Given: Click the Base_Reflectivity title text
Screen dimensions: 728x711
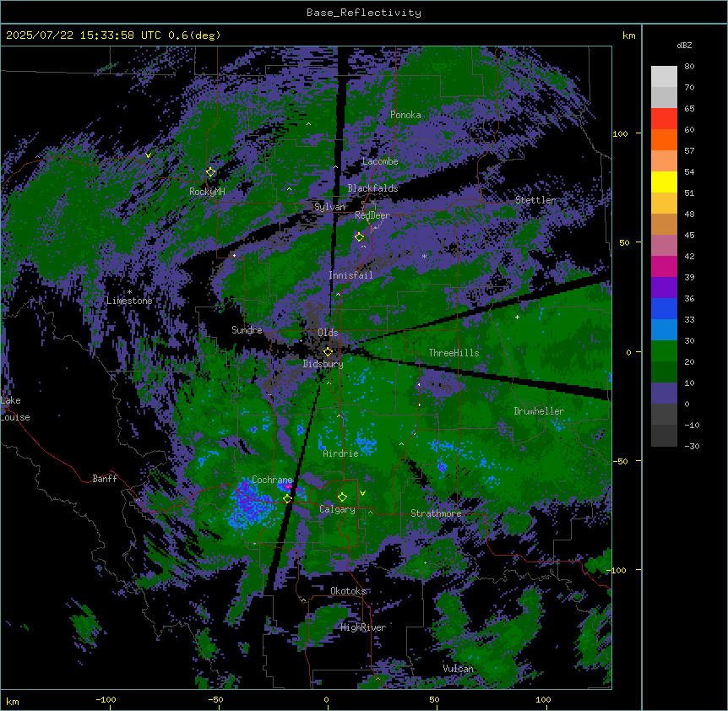Looking at the screenshot, I should 363,13.
